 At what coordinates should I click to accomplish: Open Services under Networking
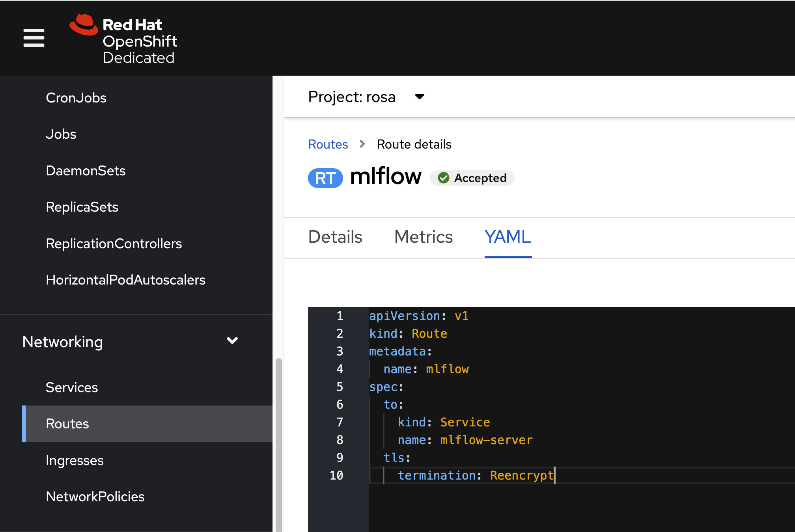click(72, 387)
